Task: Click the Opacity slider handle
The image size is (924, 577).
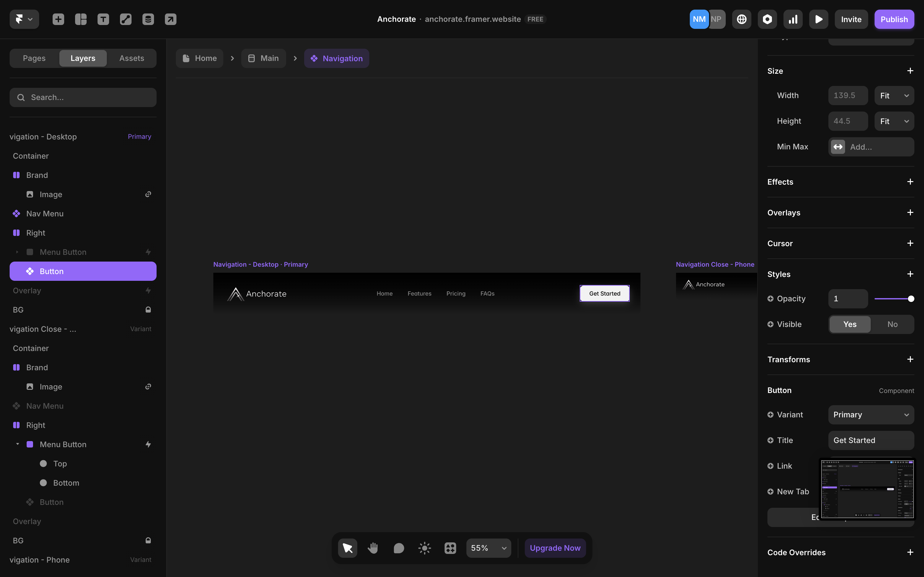Action: (911, 299)
